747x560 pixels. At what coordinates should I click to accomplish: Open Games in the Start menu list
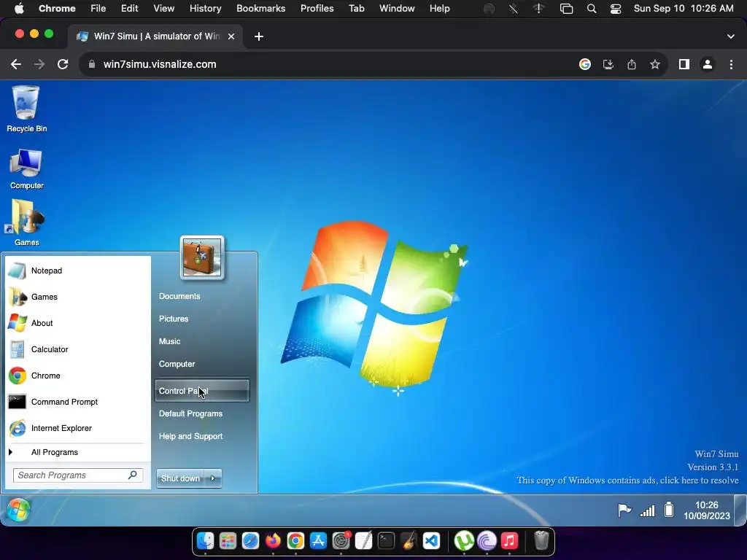click(76, 297)
